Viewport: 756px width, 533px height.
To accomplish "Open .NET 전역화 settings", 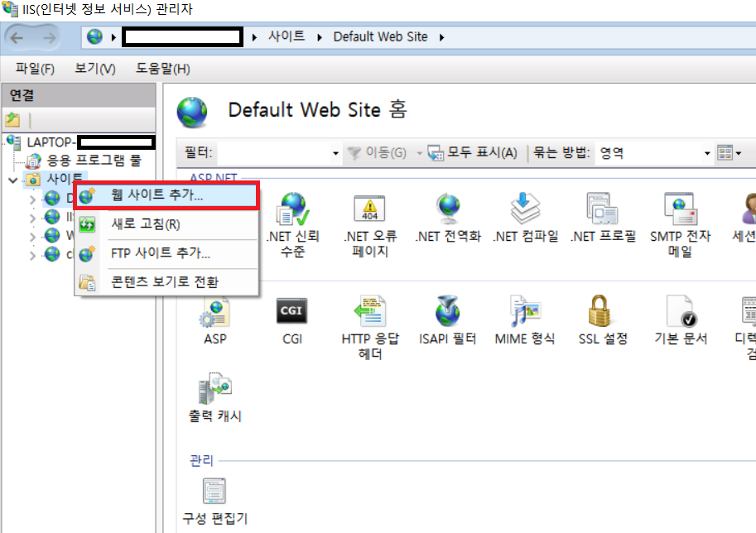I will 448,217.
